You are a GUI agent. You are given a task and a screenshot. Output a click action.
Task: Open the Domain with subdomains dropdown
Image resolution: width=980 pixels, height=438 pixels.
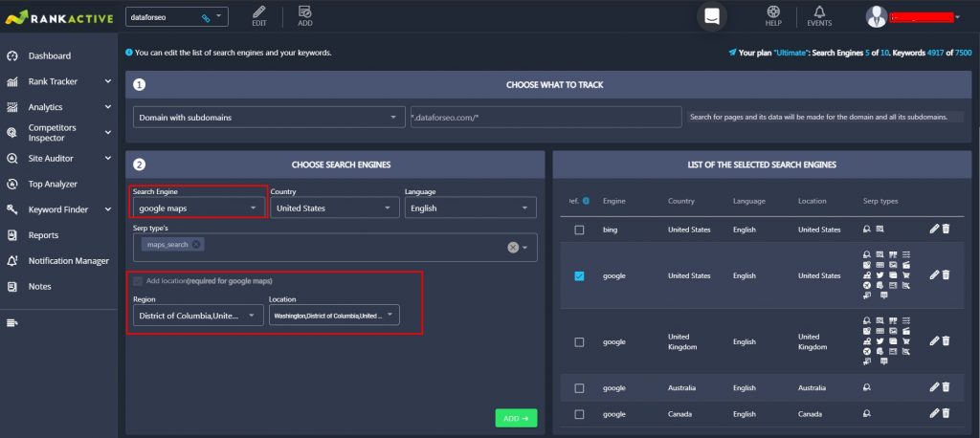click(269, 117)
